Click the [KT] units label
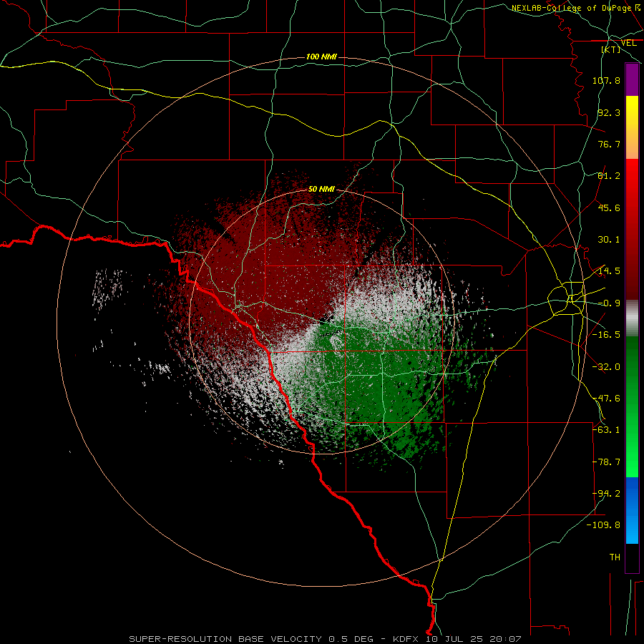 coord(611,49)
